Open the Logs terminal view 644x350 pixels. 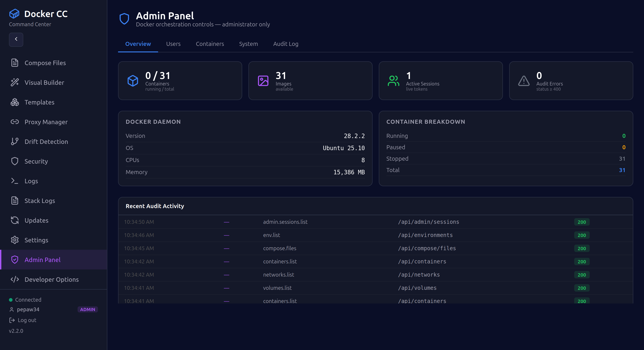[x=31, y=181]
